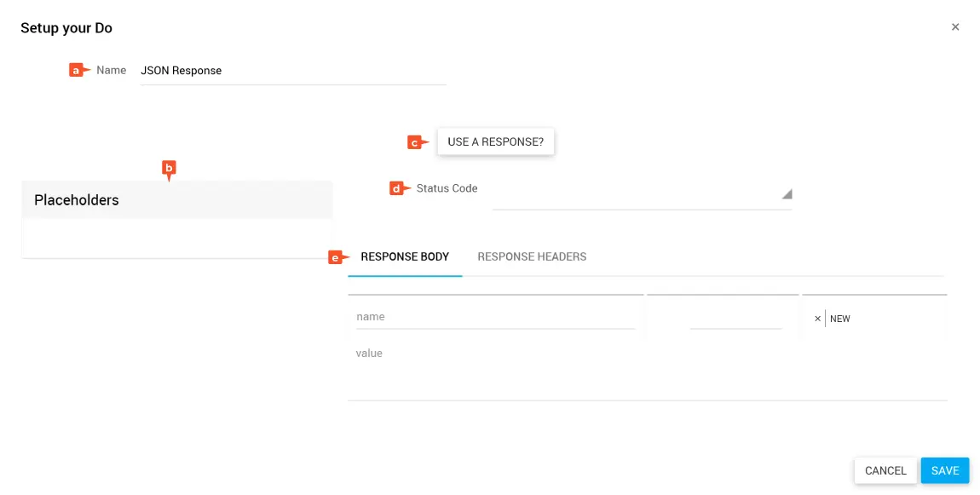Save the Do with SAVE button
980x495 pixels.
pyautogui.click(x=944, y=470)
